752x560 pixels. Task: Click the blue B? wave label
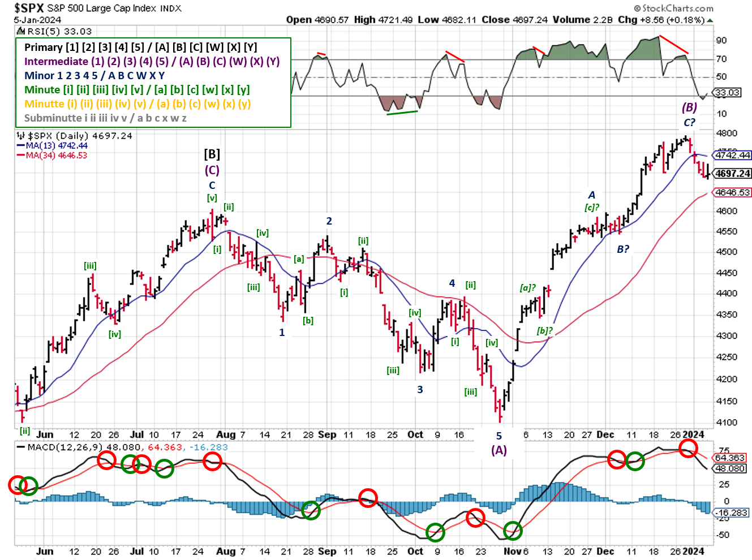[623, 249]
